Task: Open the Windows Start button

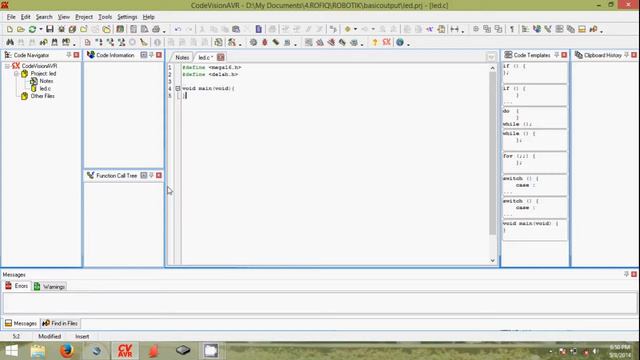Action: (11, 351)
